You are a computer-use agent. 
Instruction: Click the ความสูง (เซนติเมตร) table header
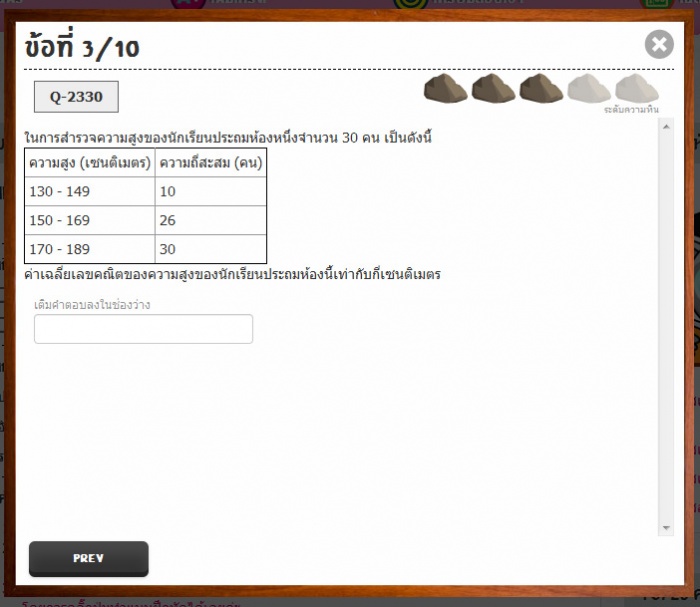click(90, 163)
